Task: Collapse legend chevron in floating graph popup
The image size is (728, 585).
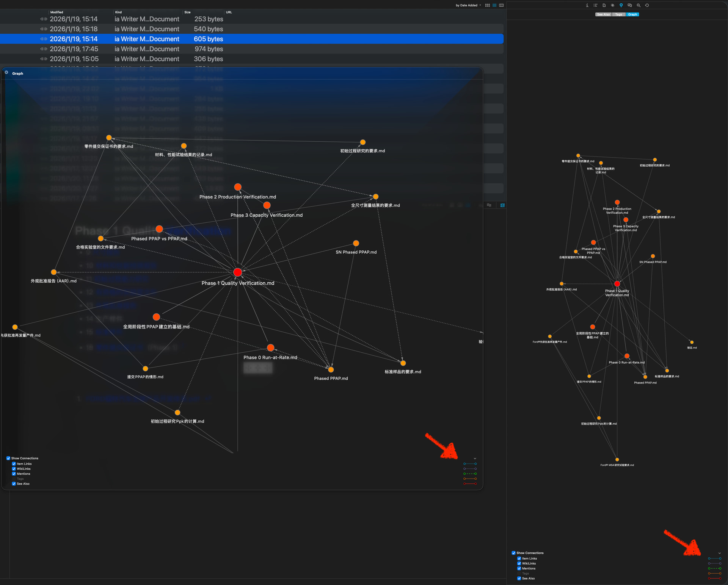Action: pos(475,458)
